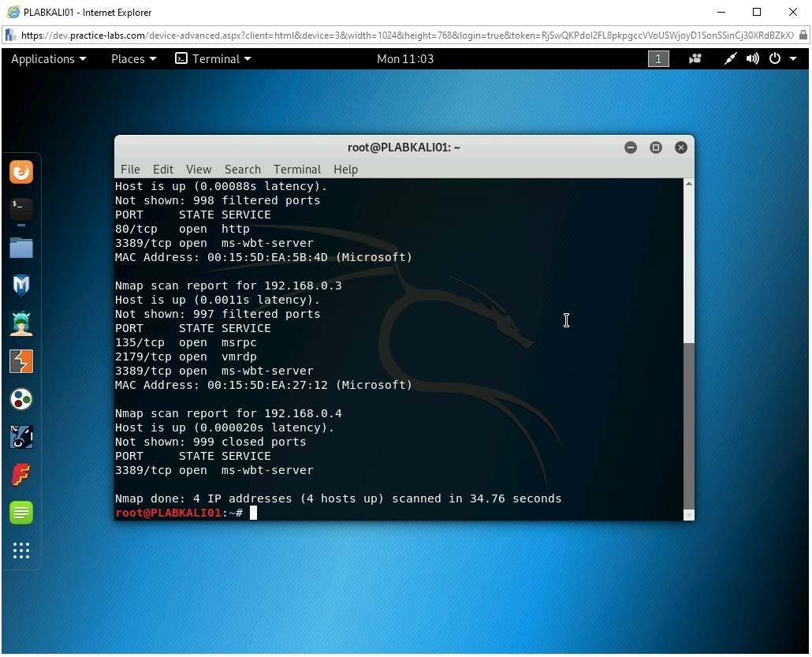The image size is (812, 657).
Task: Open the File menu in the terminal window
Action: point(130,169)
